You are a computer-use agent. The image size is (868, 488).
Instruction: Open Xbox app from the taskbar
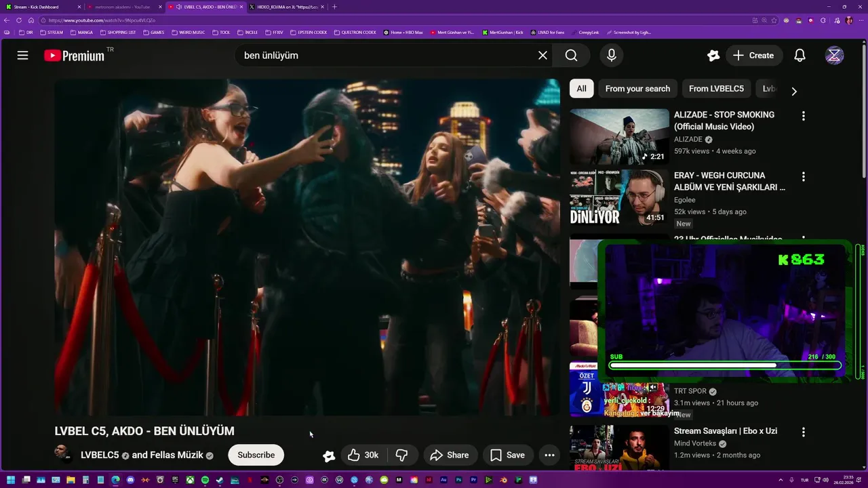[190, 480]
